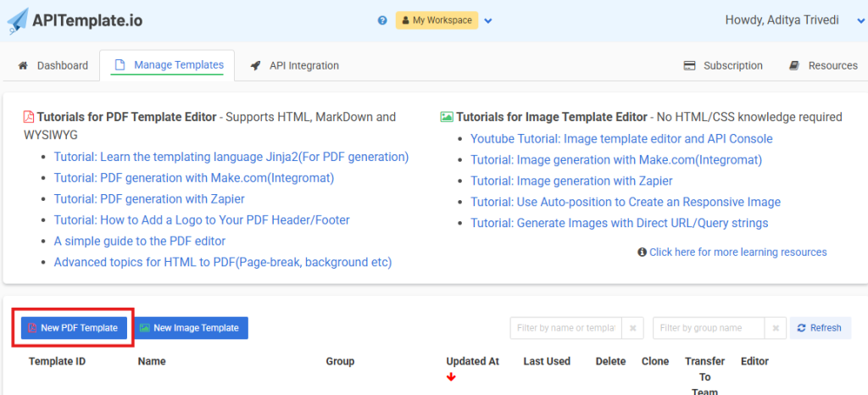The image size is (868, 395).
Task: Open A simple guide to the PDF editor
Action: point(140,242)
